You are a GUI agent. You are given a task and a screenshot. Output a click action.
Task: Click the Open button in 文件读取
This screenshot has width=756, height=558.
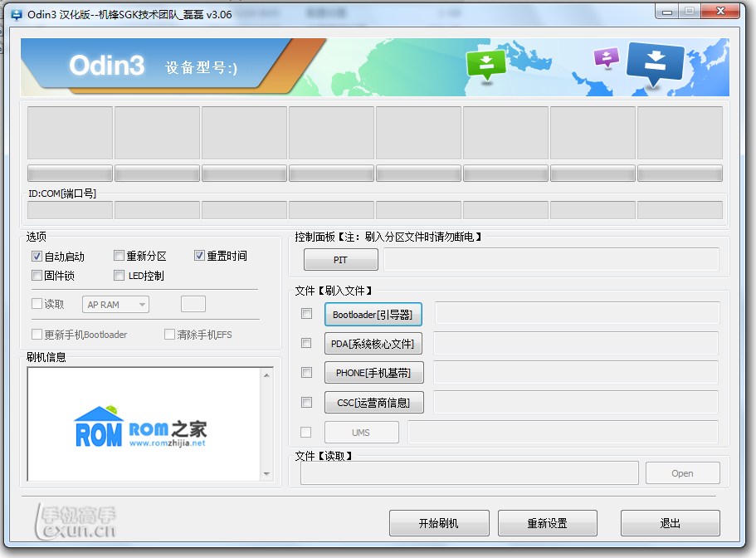pyautogui.click(x=683, y=473)
